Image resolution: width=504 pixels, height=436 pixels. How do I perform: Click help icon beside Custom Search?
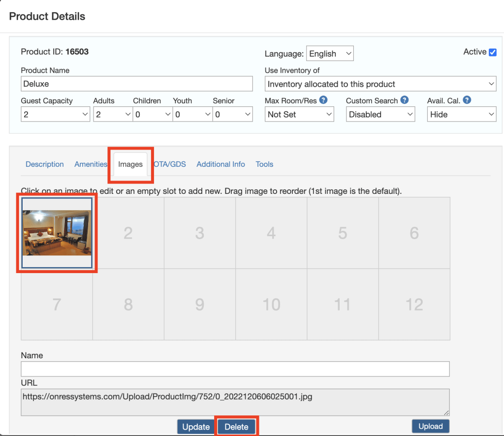click(x=405, y=100)
